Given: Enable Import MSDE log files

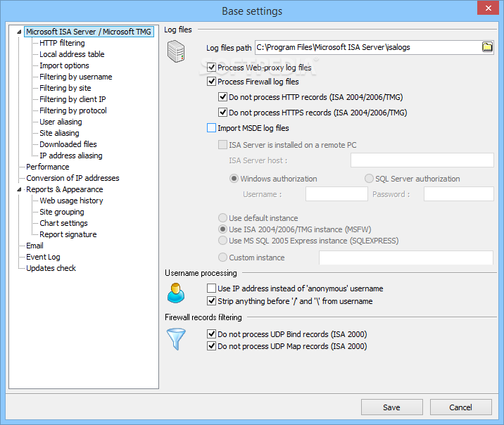Looking at the screenshot, I should pos(211,128).
